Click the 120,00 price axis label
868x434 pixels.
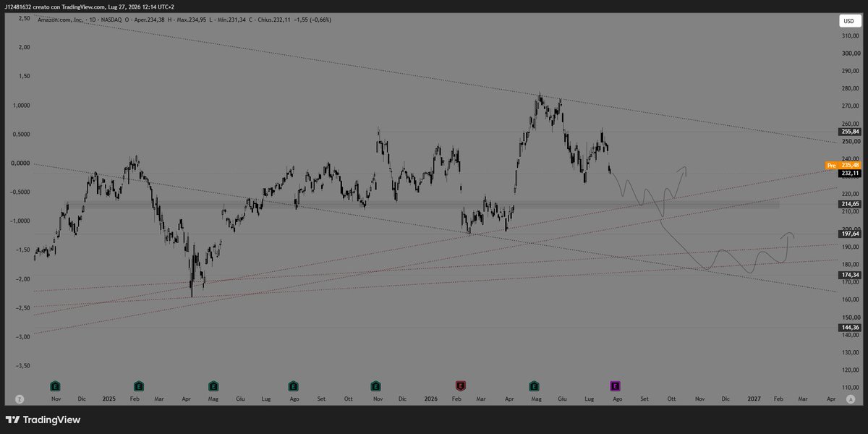point(849,370)
